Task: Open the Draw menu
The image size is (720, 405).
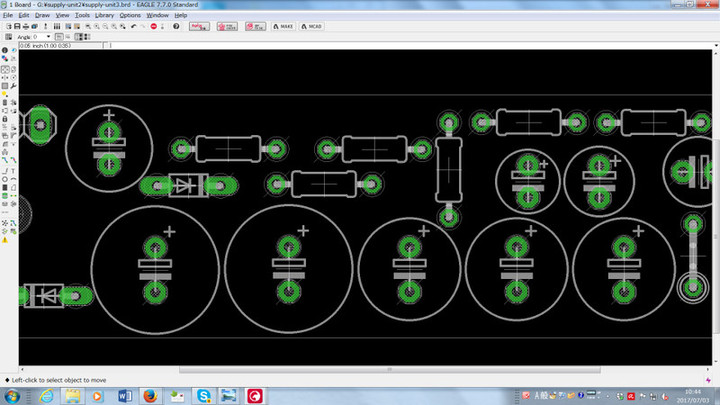Action: [42, 16]
